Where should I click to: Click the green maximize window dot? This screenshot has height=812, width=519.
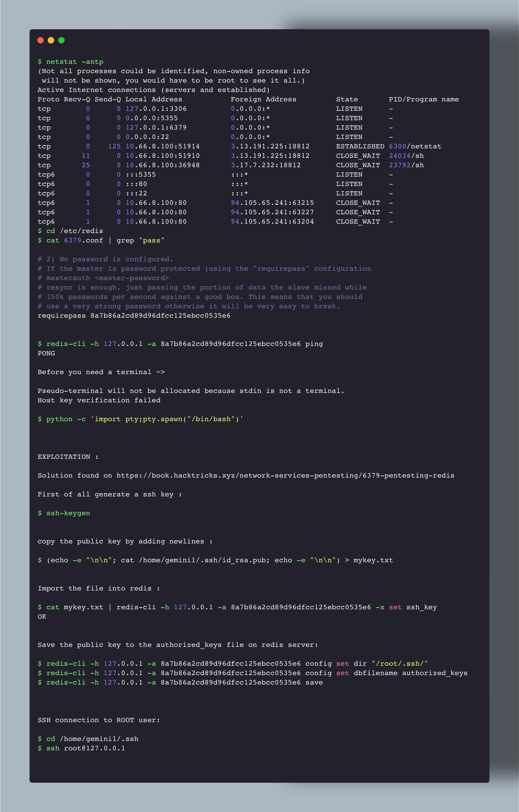[x=61, y=40]
